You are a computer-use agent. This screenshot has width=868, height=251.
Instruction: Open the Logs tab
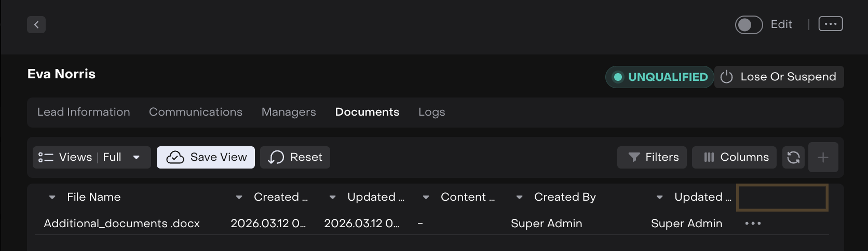431,112
